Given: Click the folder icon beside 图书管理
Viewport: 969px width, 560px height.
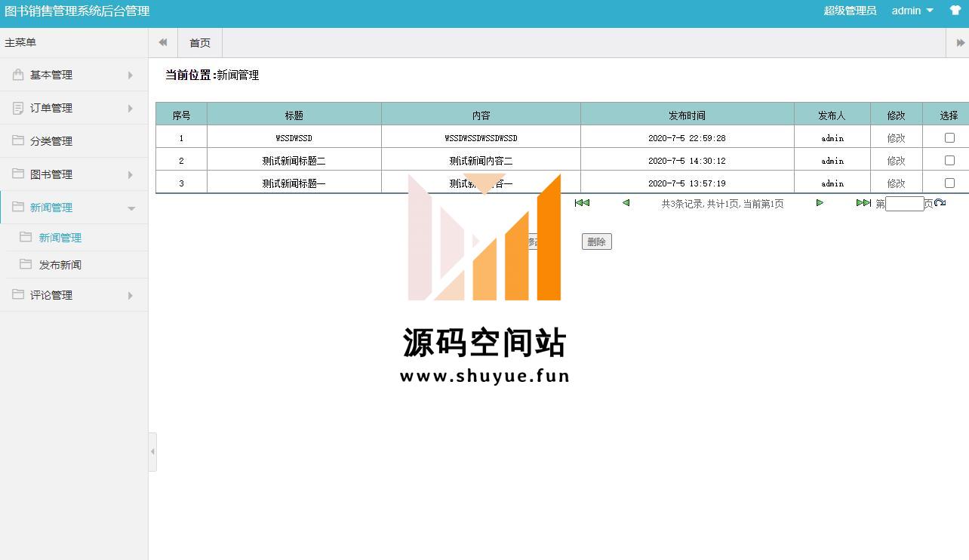Looking at the screenshot, I should click(x=18, y=174).
